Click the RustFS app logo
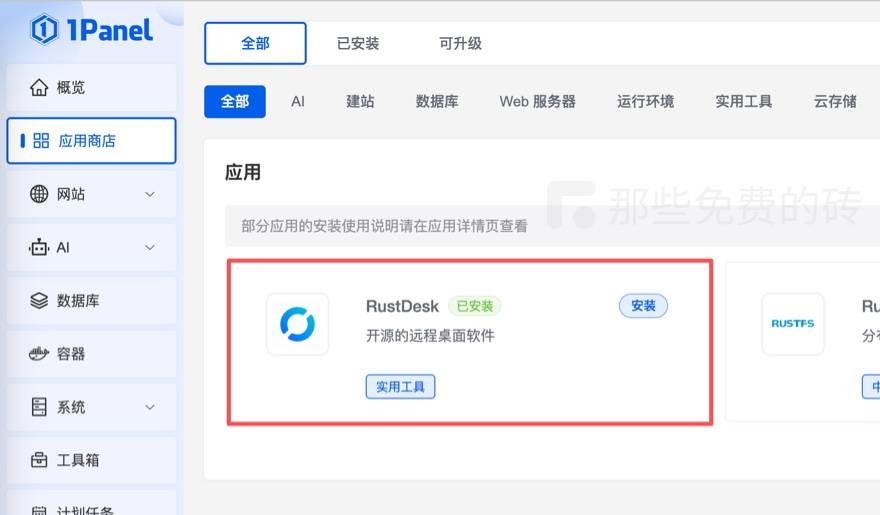The image size is (880, 515). coord(792,324)
